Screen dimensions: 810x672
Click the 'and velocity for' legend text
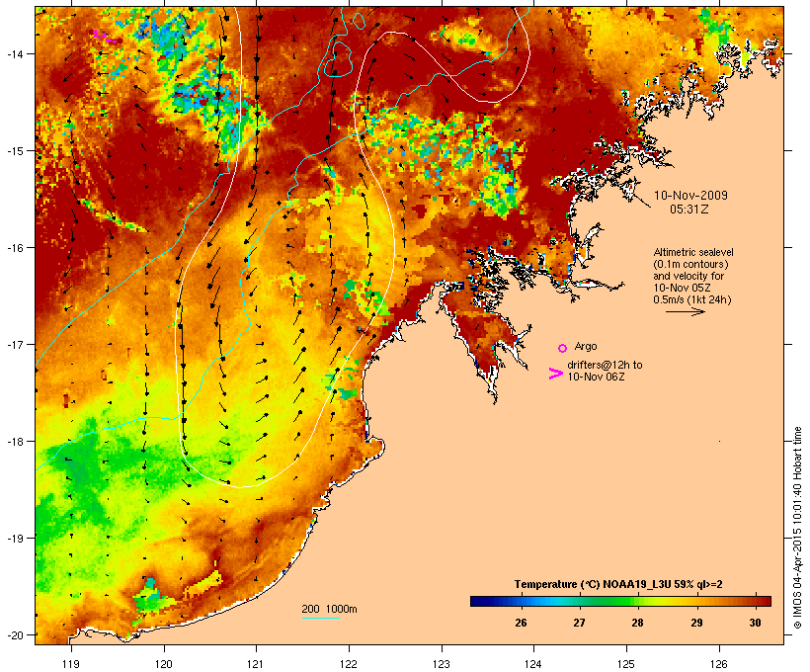coord(688,276)
